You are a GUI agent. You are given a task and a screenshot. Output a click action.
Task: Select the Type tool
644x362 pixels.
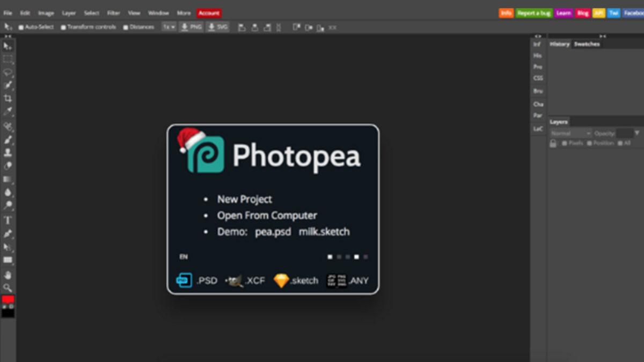tap(8, 220)
